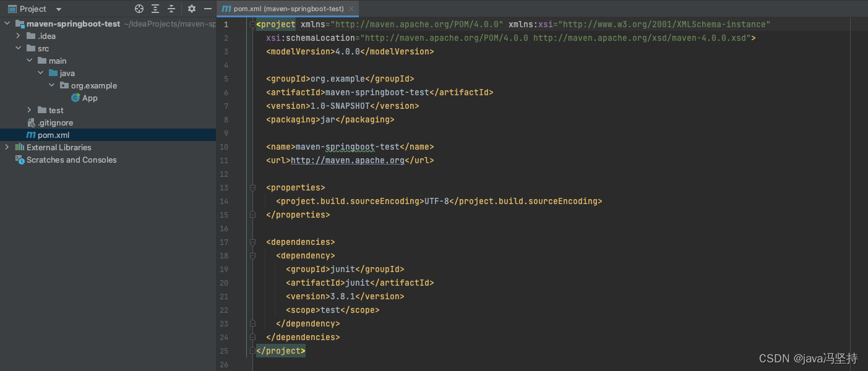Fold the <dependencies> block at line 17
The height and width of the screenshot is (371, 868).
click(x=252, y=242)
